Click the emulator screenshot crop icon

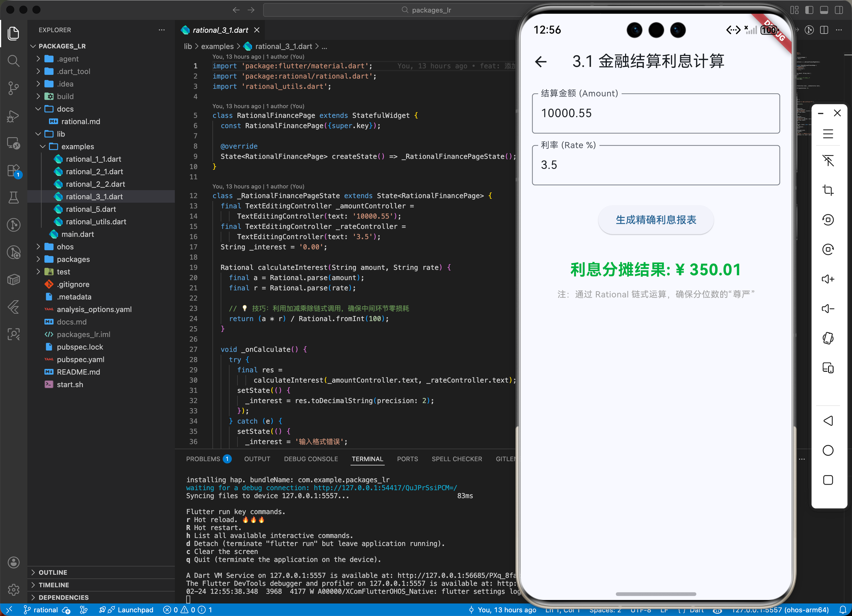point(828,190)
